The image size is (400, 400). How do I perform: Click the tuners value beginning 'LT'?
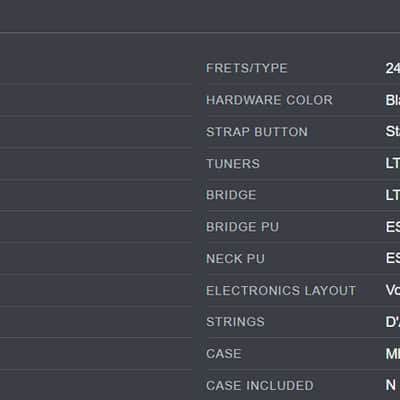pyautogui.click(x=393, y=163)
